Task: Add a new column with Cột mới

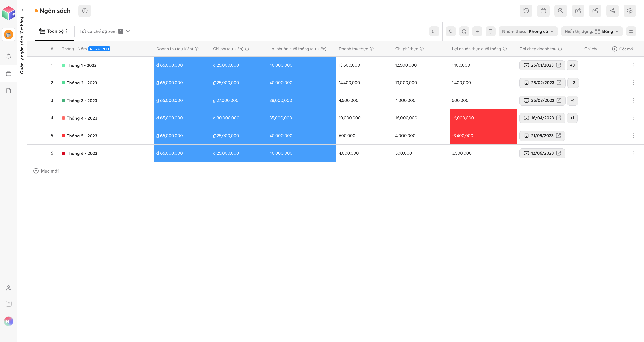Action: (x=623, y=49)
